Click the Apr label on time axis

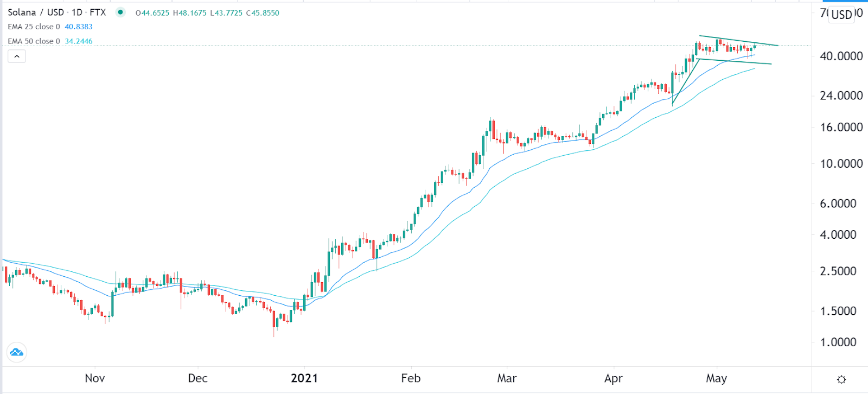tap(614, 378)
